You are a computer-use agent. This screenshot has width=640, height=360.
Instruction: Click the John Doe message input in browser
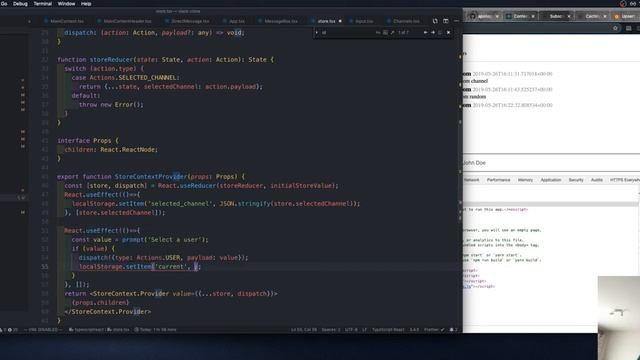[551, 163]
